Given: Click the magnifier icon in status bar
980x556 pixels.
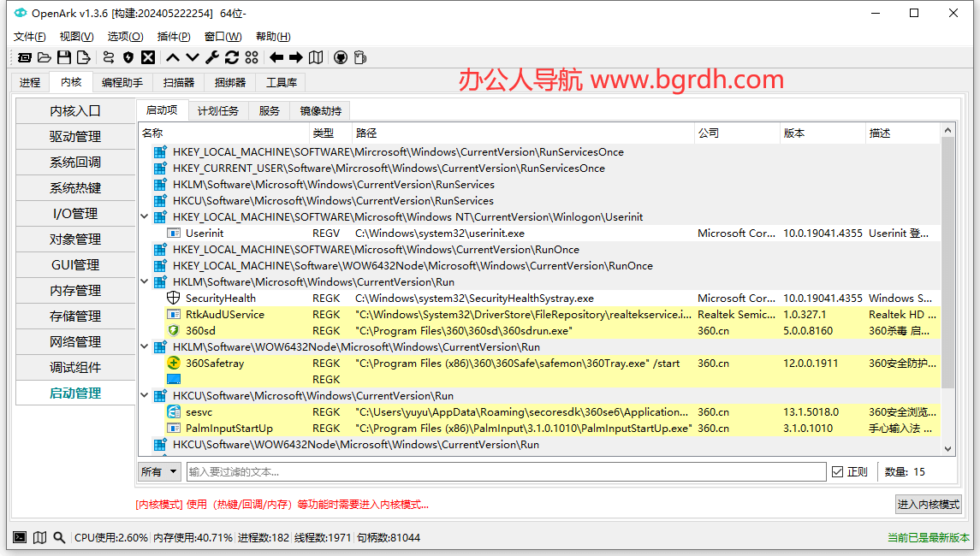Looking at the screenshot, I should (x=59, y=537).
